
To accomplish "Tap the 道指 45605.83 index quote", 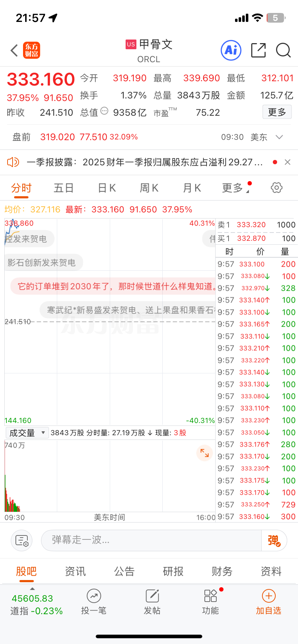I will pyautogui.click(x=36, y=604).
